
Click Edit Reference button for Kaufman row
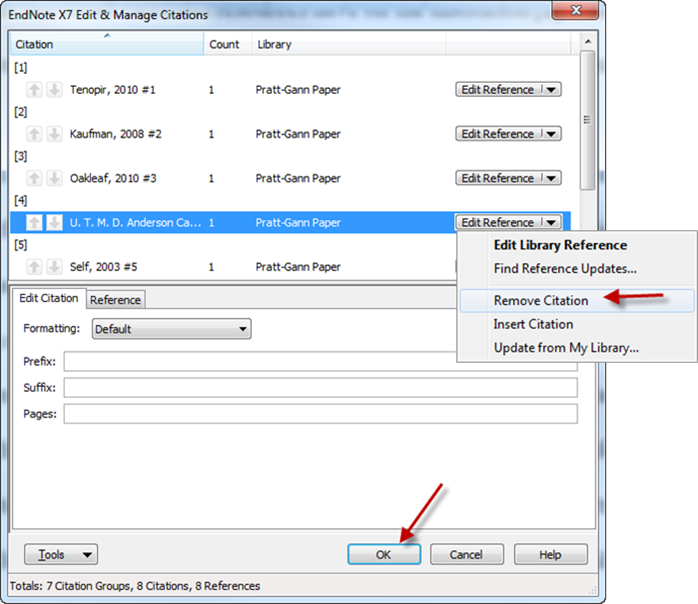[498, 134]
